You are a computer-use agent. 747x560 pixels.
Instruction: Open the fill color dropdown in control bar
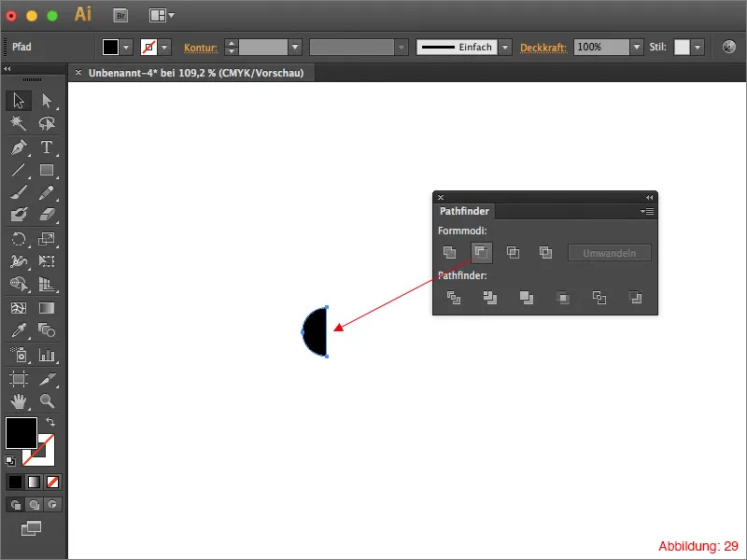[x=126, y=48]
